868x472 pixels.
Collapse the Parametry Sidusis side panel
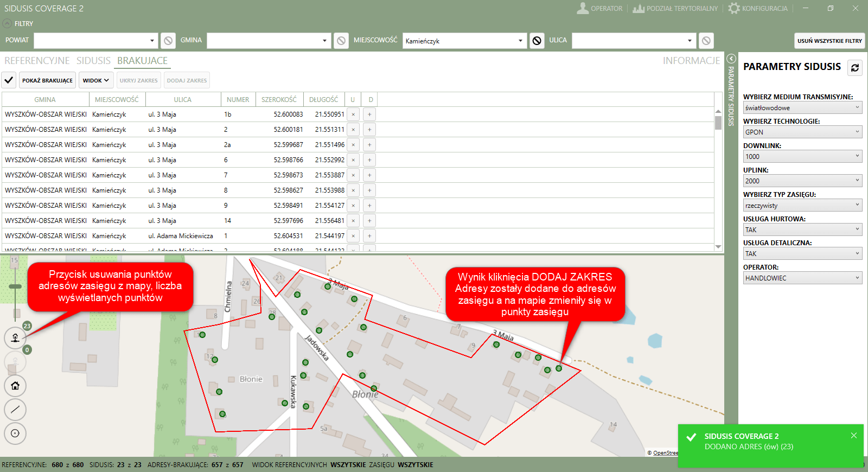(x=731, y=59)
